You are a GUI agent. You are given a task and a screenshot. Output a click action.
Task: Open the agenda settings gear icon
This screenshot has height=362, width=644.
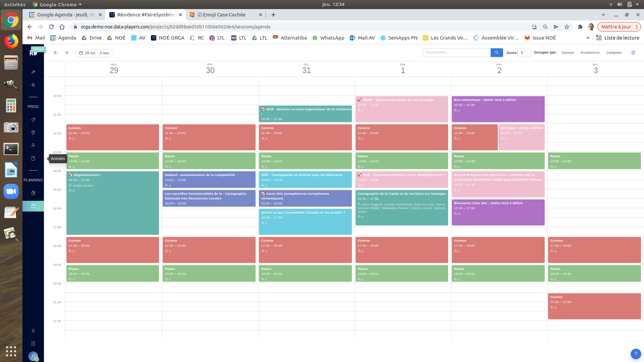[633, 53]
